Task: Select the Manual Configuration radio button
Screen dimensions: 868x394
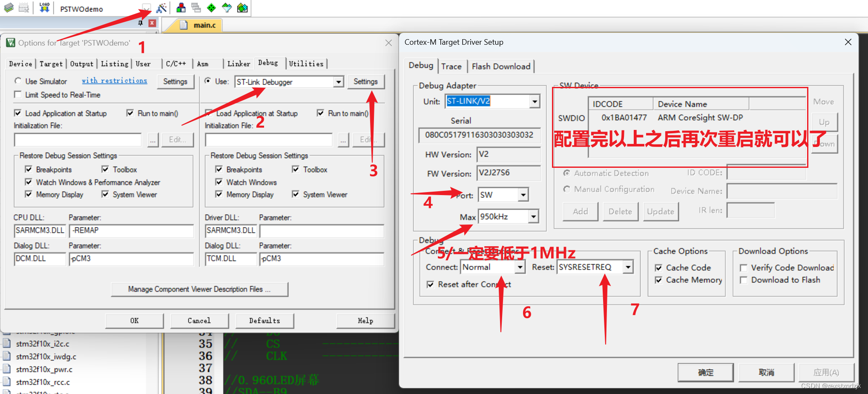Action: [x=567, y=189]
